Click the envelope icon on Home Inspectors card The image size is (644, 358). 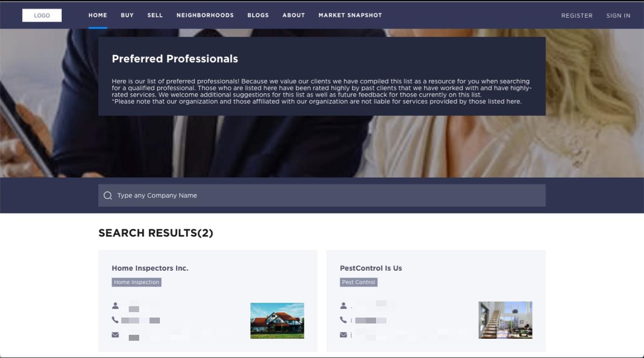point(115,333)
